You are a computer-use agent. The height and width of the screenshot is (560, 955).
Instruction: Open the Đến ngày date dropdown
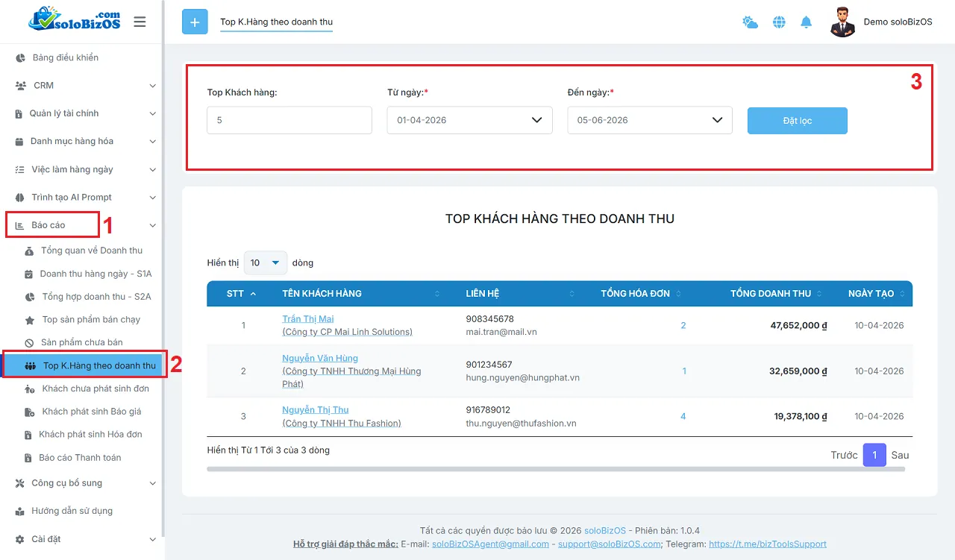[650, 120]
